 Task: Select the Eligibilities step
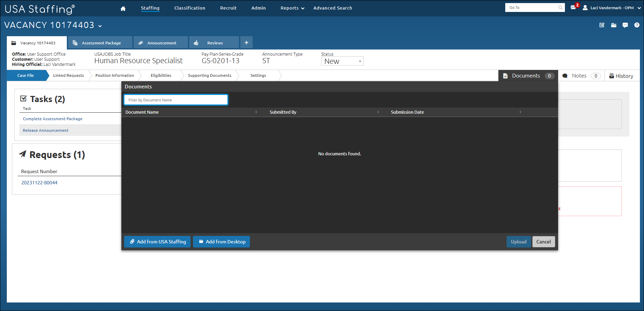pos(161,75)
